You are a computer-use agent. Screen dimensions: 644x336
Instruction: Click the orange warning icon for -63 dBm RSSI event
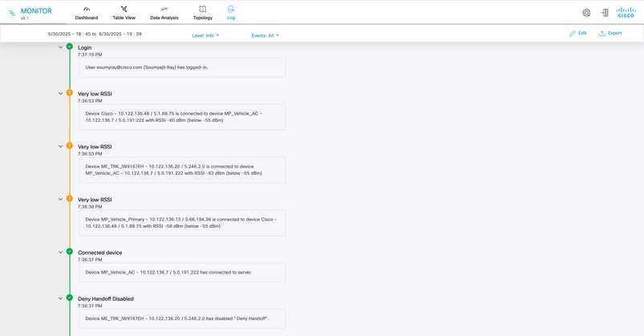click(70, 146)
